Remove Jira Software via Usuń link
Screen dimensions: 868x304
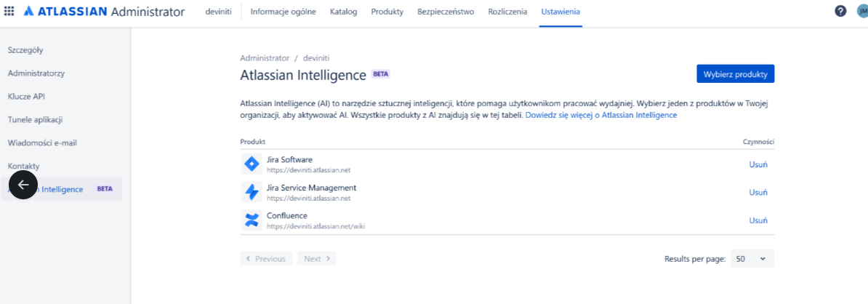[x=758, y=164]
